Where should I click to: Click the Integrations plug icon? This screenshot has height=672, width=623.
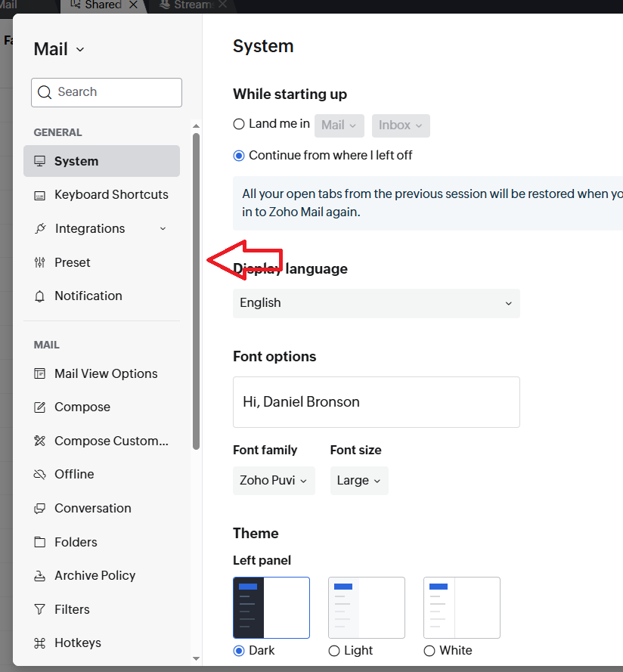(40, 228)
